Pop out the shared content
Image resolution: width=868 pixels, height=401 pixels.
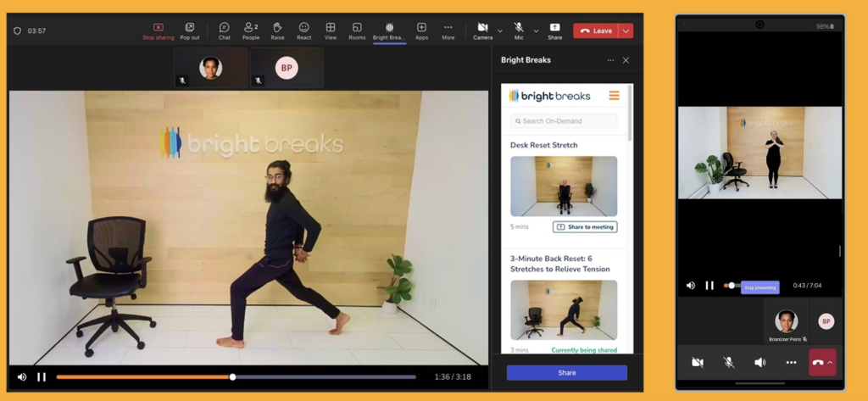point(190,31)
